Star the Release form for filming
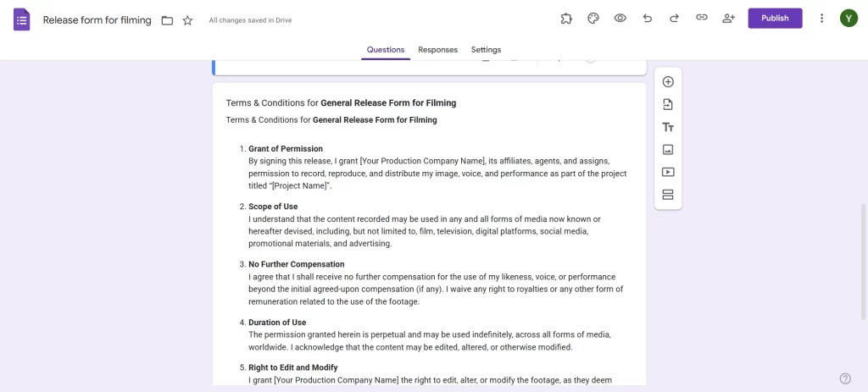868x392 pixels. click(187, 20)
